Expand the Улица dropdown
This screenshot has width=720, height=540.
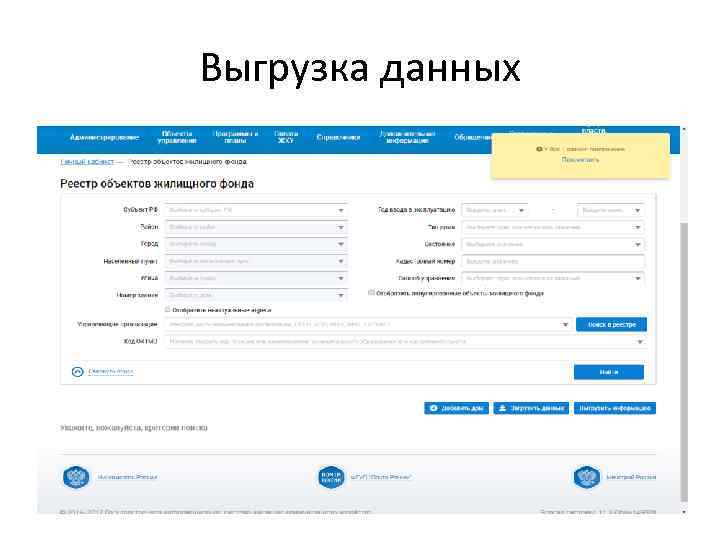[x=256, y=278]
